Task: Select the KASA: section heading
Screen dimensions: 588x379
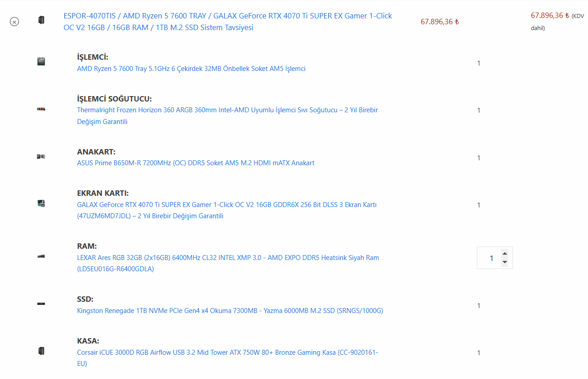Action: pos(88,341)
